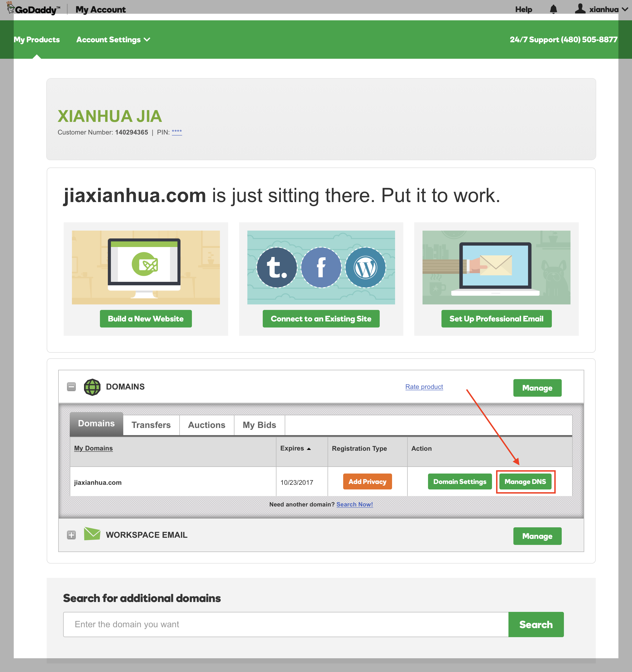Viewport: 632px width, 672px height.
Task: Click the My Domains column header link
Action: 93,448
